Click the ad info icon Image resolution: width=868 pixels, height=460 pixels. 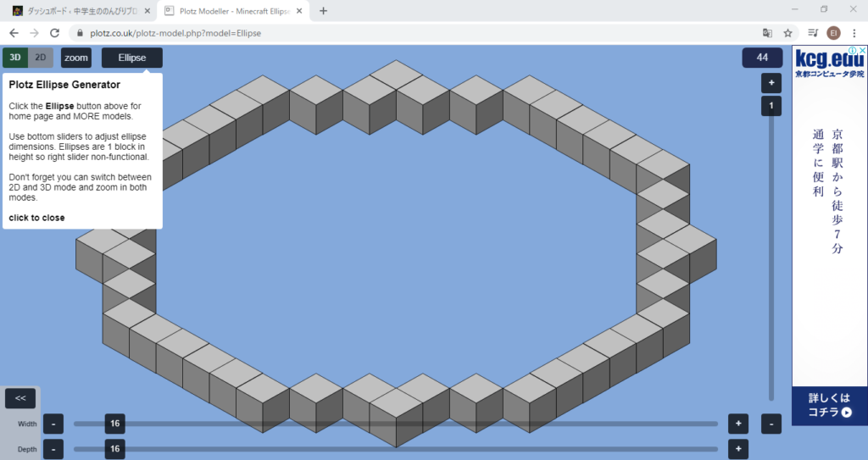pos(854,50)
